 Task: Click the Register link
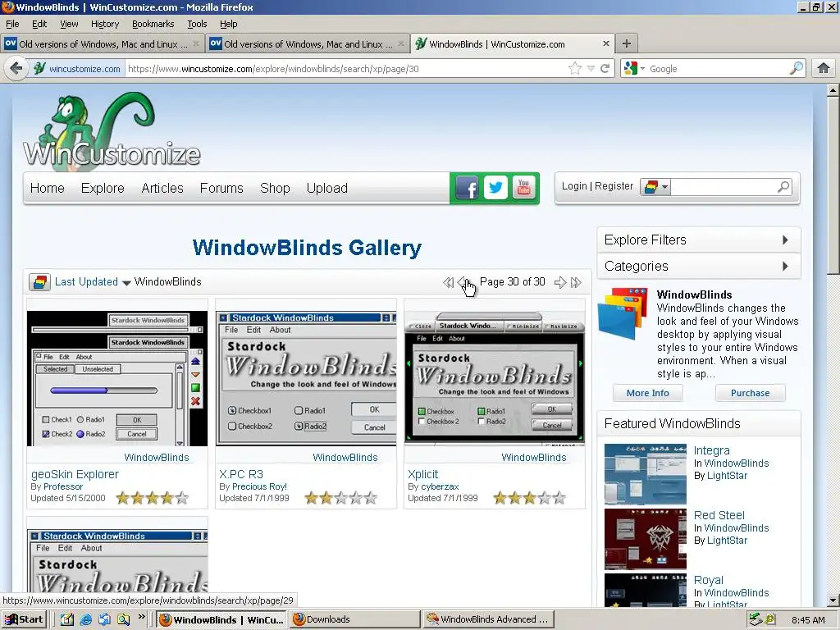(614, 186)
